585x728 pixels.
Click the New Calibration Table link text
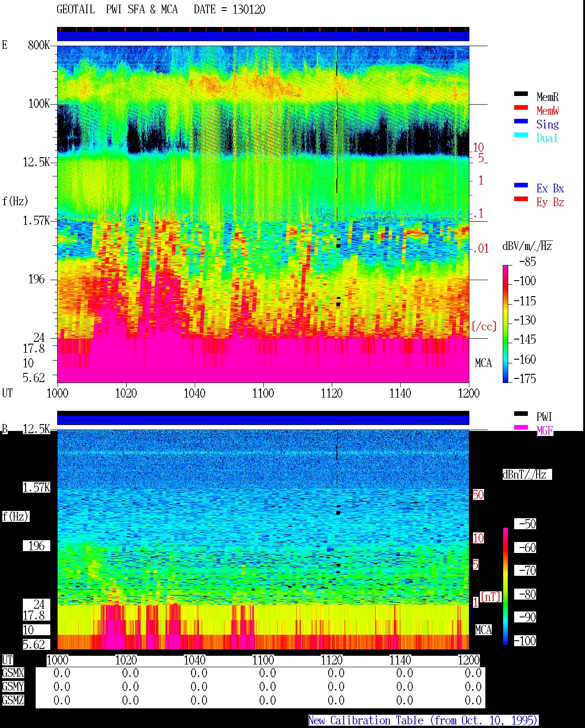[x=423, y=721]
